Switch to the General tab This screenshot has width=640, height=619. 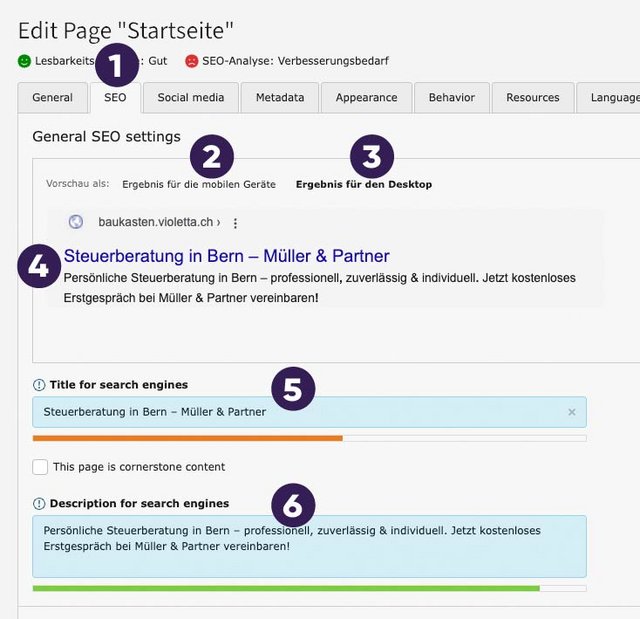pos(52,98)
